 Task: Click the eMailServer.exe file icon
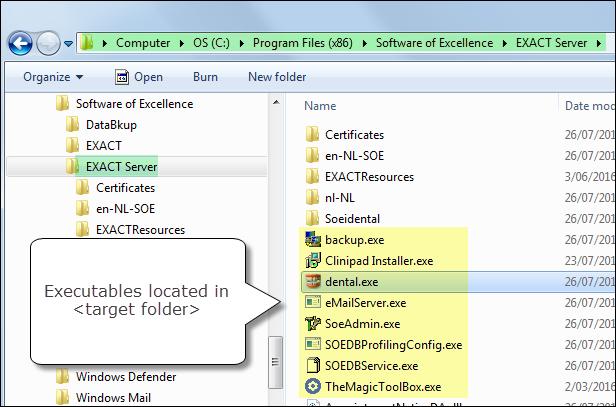313,302
